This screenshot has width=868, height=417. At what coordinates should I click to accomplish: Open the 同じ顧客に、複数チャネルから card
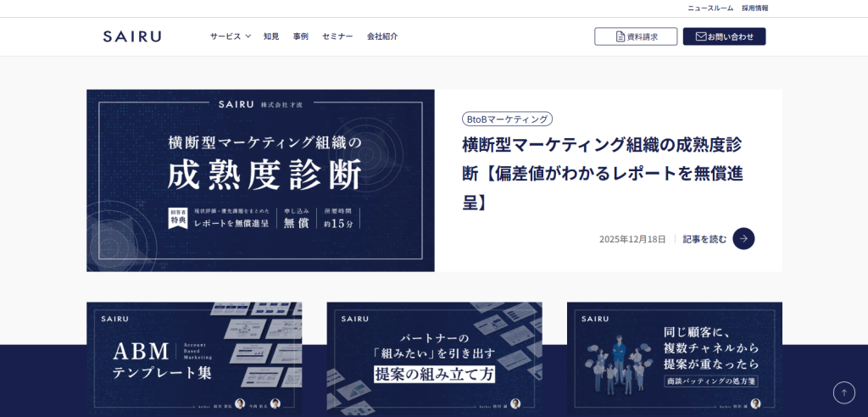pyautogui.click(x=675, y=359)
